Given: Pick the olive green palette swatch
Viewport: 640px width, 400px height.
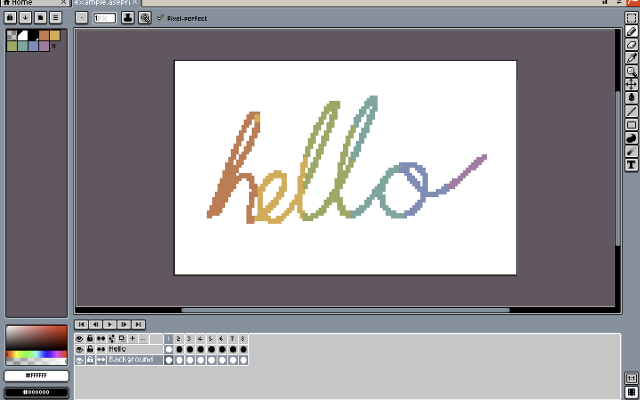Looking at the screenshot, I should point(12,46).
